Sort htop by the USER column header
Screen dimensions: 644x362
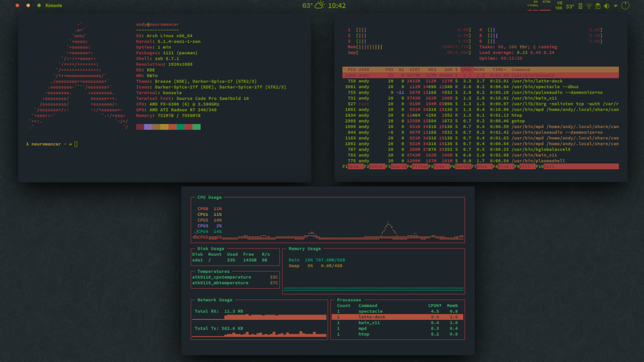coord(364,70)
